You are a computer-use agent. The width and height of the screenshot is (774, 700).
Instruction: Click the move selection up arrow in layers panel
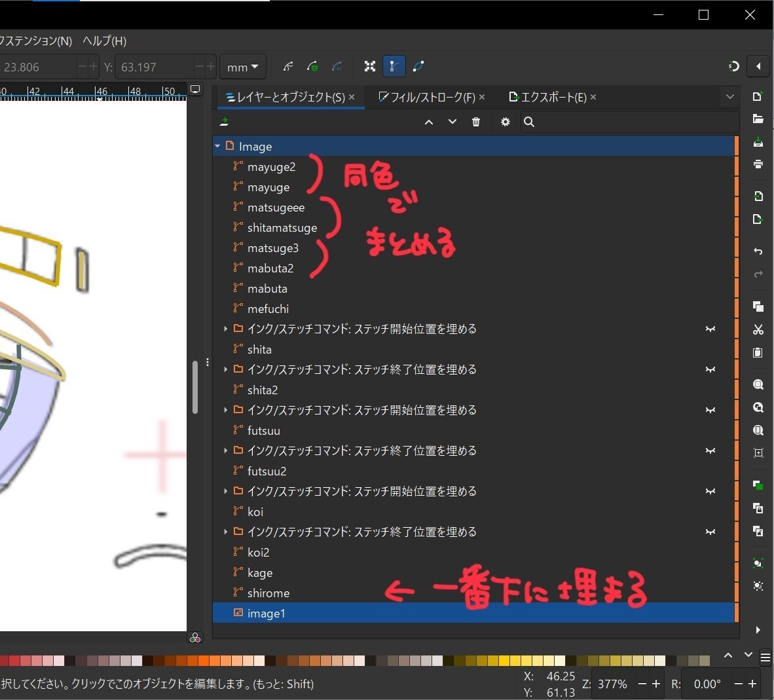429,122
